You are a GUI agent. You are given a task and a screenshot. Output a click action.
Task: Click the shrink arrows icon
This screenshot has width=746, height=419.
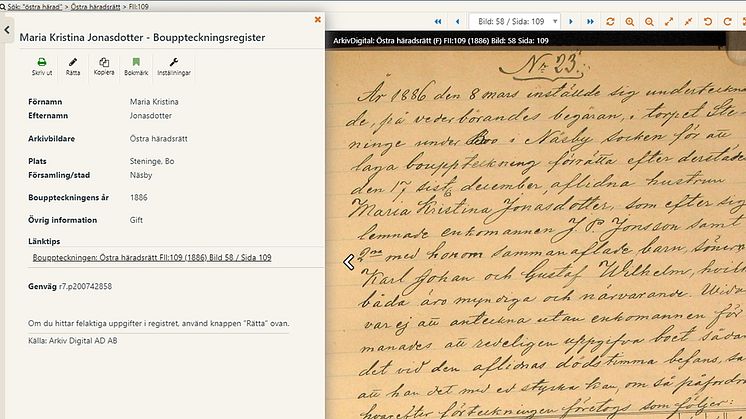point(688,21)
